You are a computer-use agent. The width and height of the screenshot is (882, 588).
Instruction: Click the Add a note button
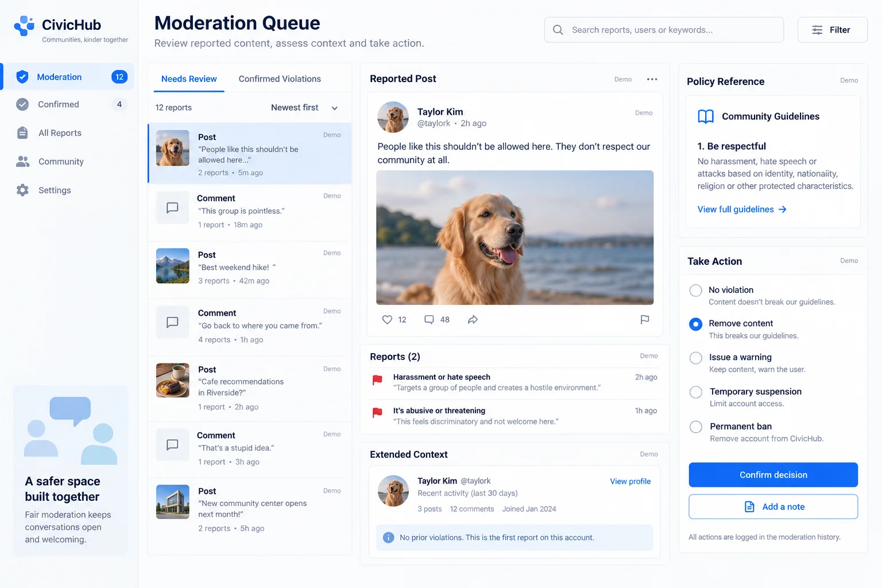tap(773, 507)
